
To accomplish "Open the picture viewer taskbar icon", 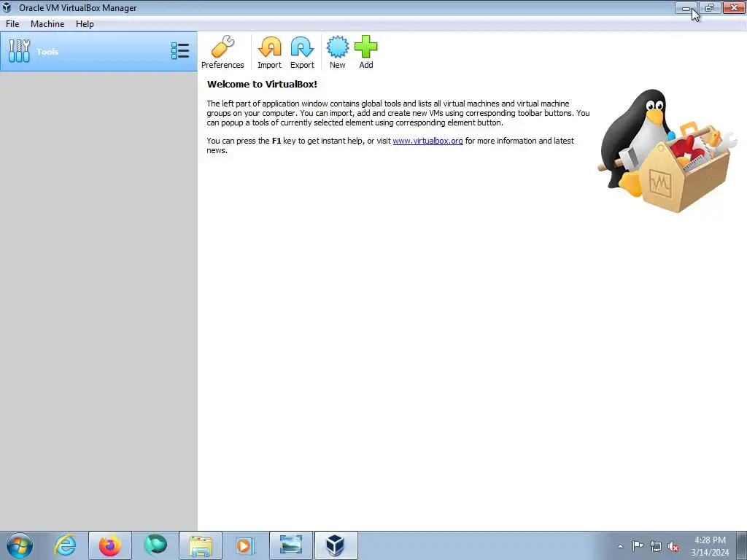I will click(291, 545).
